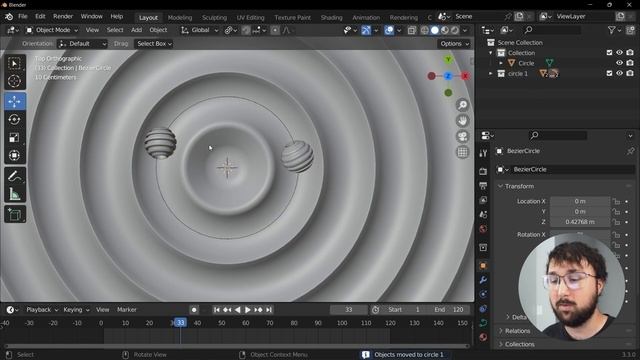The image size is (640, 360).
Task: Switch to Sculpting workspace tab
Action: pos(214,18)
